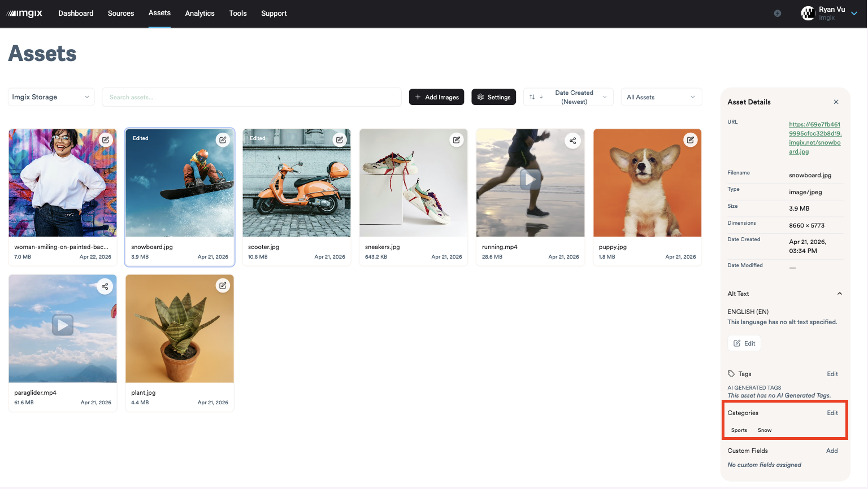Open the Imgix Storage source dropdown

[x=51, y=97]
